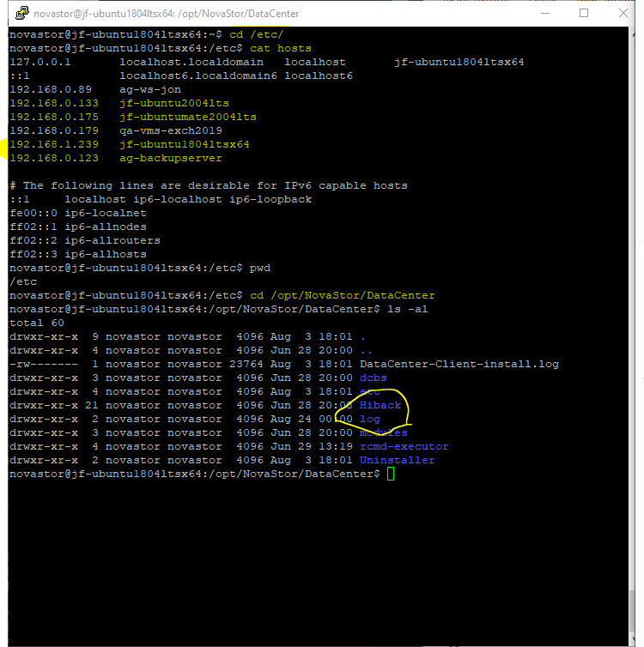Screen dimensions: 644x647
Task: Click the 'Aug 24 00:00' timestamp
Action: pyautogui.click(x=312, y=419)
